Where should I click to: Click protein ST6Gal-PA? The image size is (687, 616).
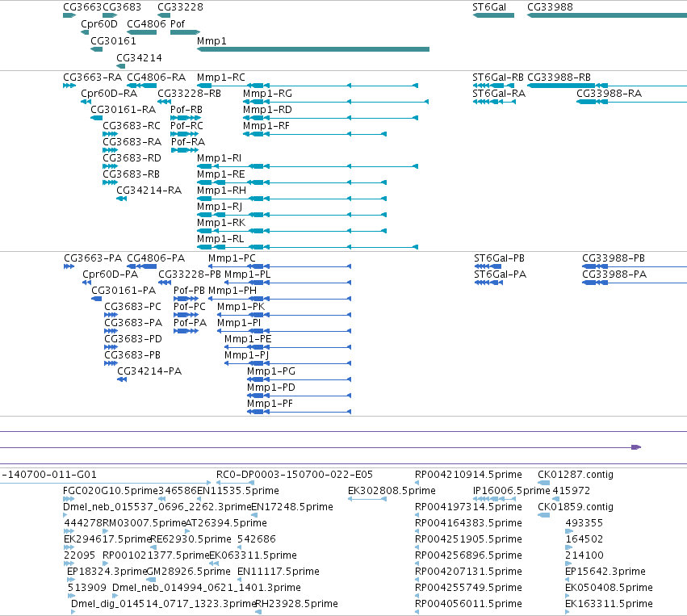click(489, 283)
